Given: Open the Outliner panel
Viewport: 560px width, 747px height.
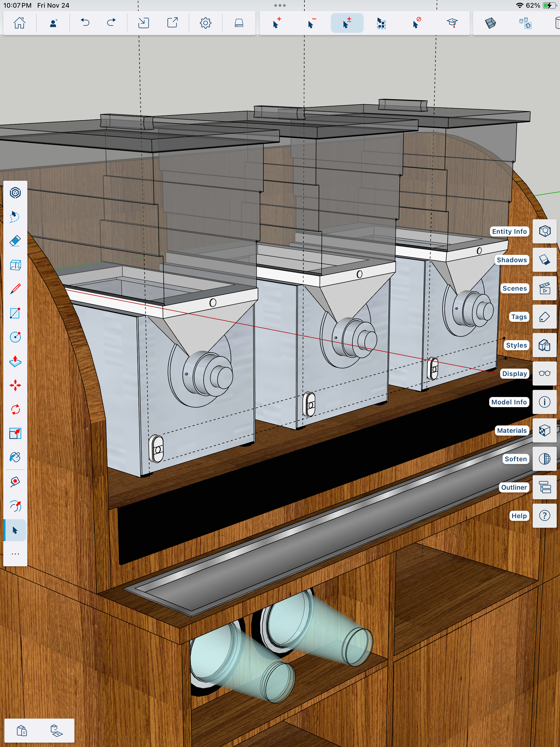Looking at the screenshot, I should (x=544, y=487).
